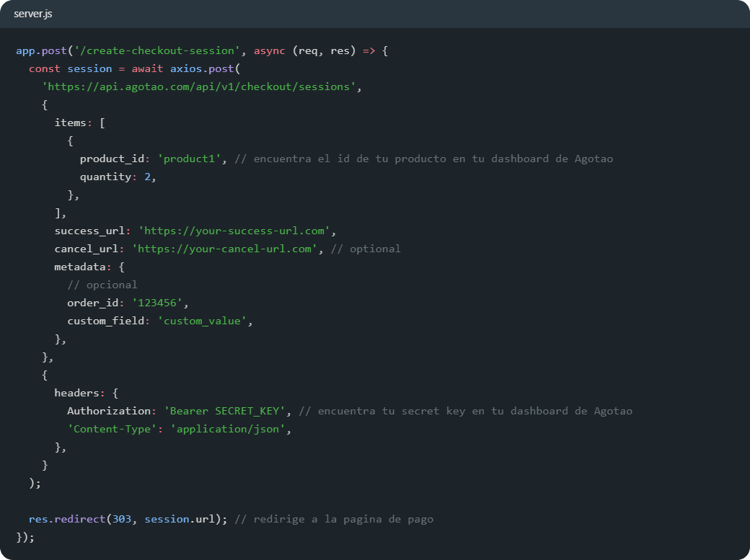
Task: Click the 'items' property name
Action: point(71,123)
